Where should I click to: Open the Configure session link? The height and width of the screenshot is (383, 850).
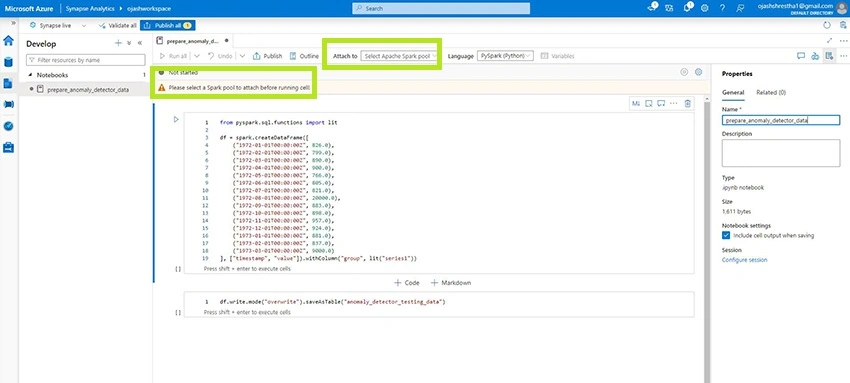(744, 260)
